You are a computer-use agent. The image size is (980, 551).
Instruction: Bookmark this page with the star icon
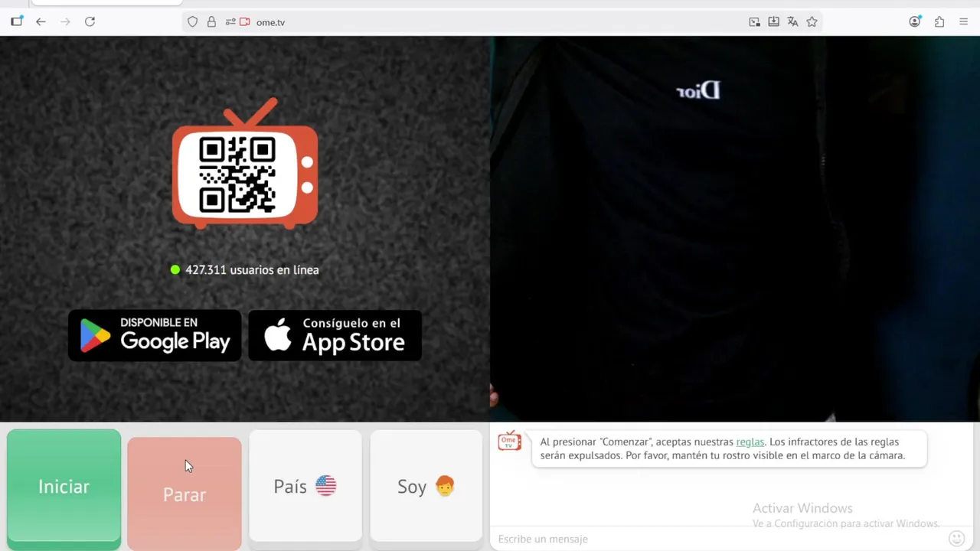coord(812,22)
